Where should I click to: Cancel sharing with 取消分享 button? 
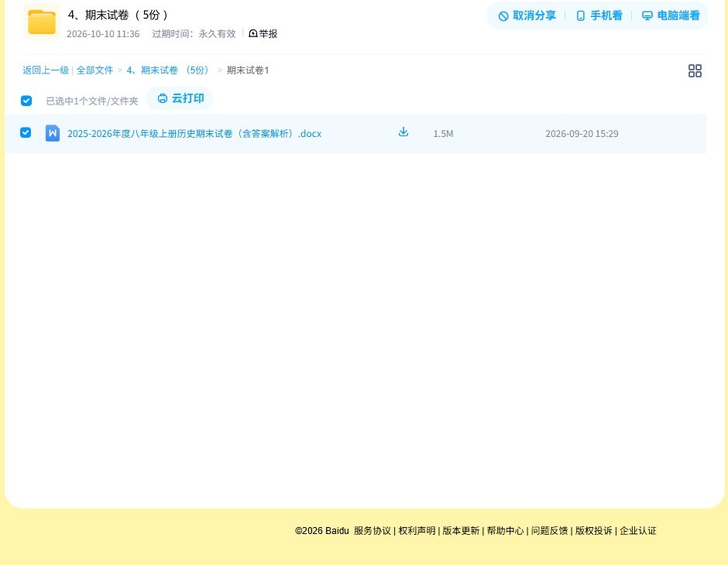tap(527, 15)
